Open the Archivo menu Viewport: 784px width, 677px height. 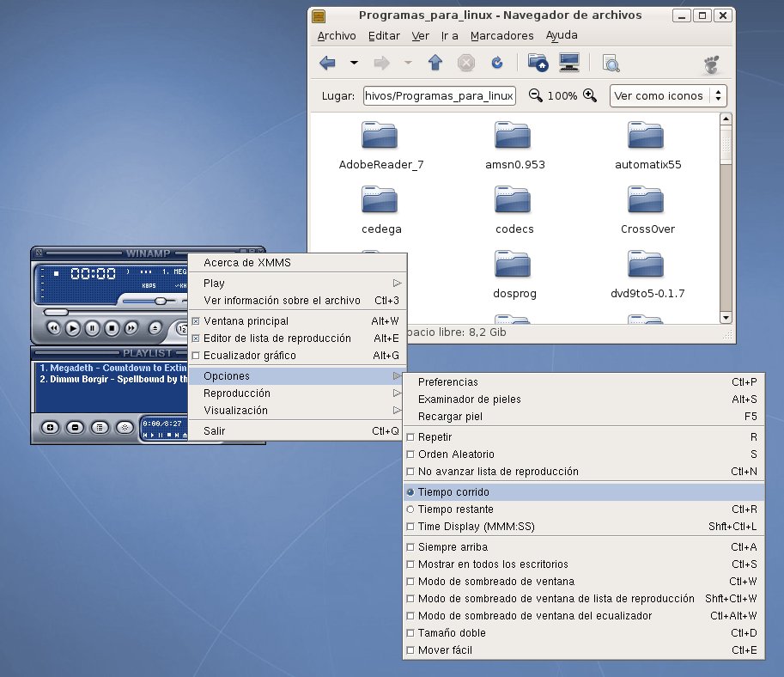[x=337, y=36]
